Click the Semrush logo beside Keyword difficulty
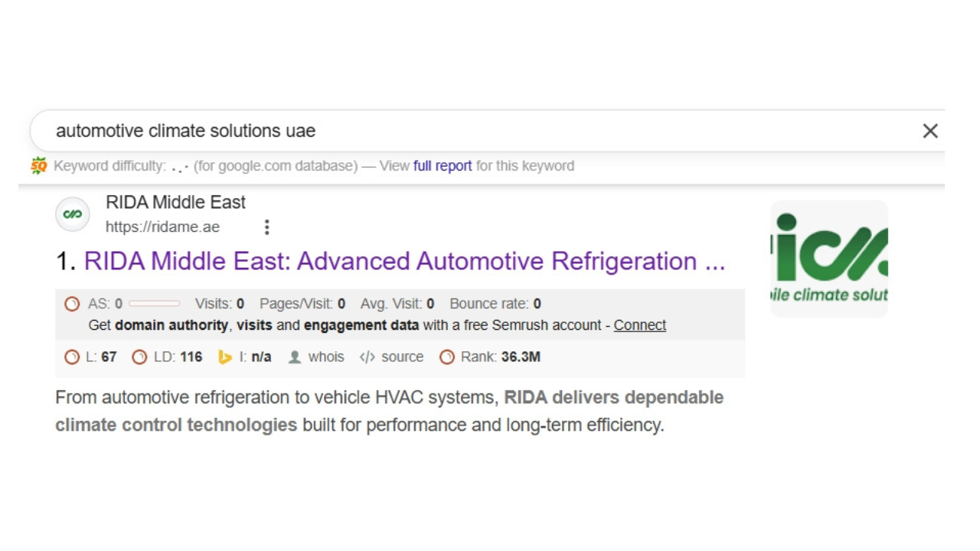The width and height of the screenshot is (980, 551). click(x=39, y=165)
